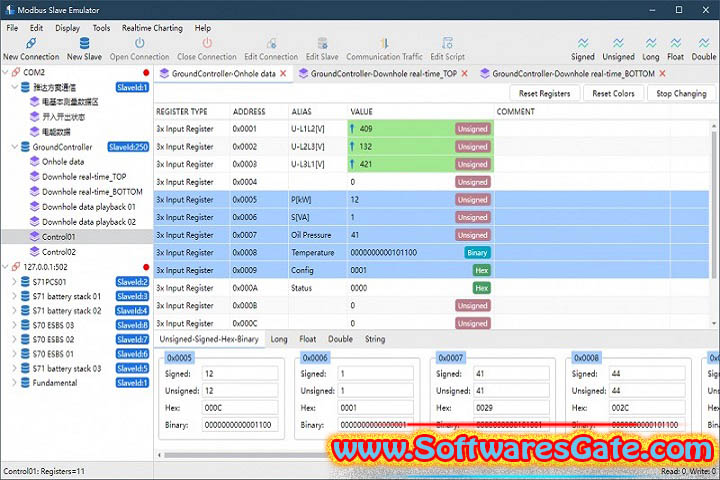
Task: Click the 0x0005 Signed value field
Action: (240, 373)
